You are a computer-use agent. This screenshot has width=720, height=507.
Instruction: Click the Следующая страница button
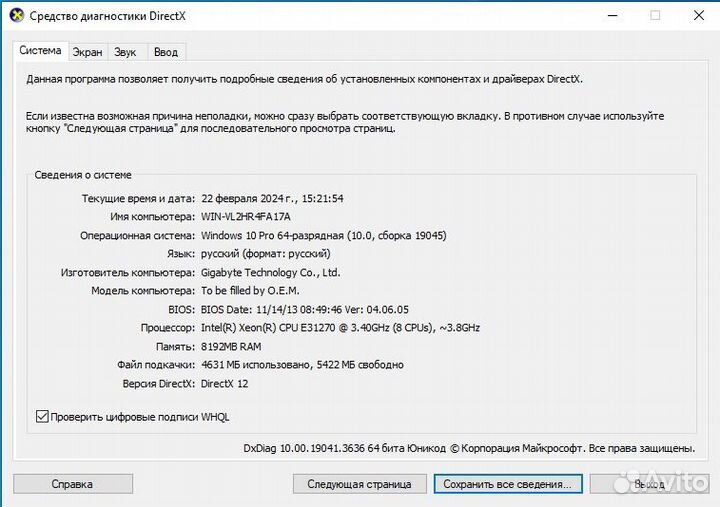tap(359, 484)
